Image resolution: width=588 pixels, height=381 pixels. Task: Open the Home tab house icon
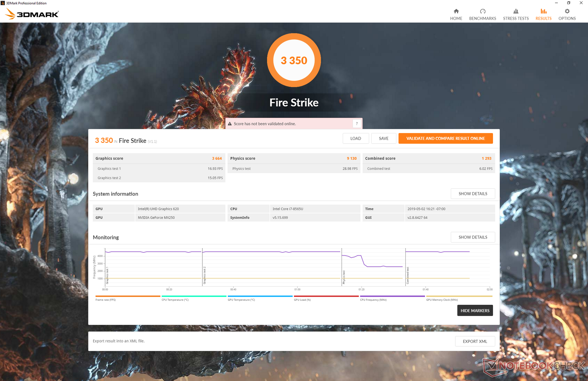coord(456,11)
